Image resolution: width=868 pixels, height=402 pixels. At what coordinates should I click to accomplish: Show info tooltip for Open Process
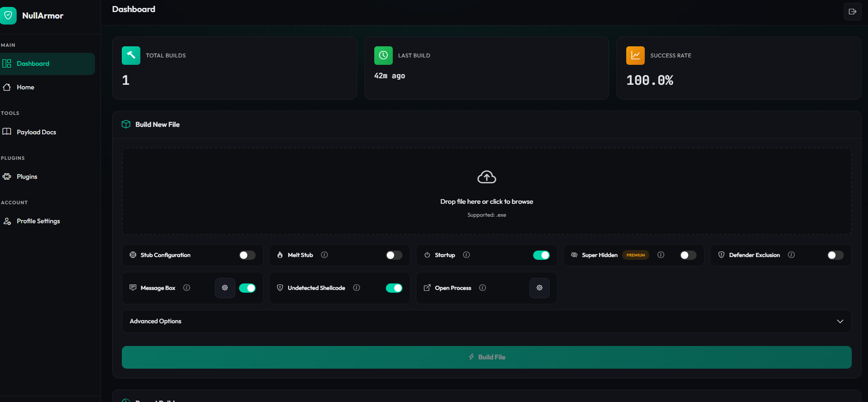point(483,288)
